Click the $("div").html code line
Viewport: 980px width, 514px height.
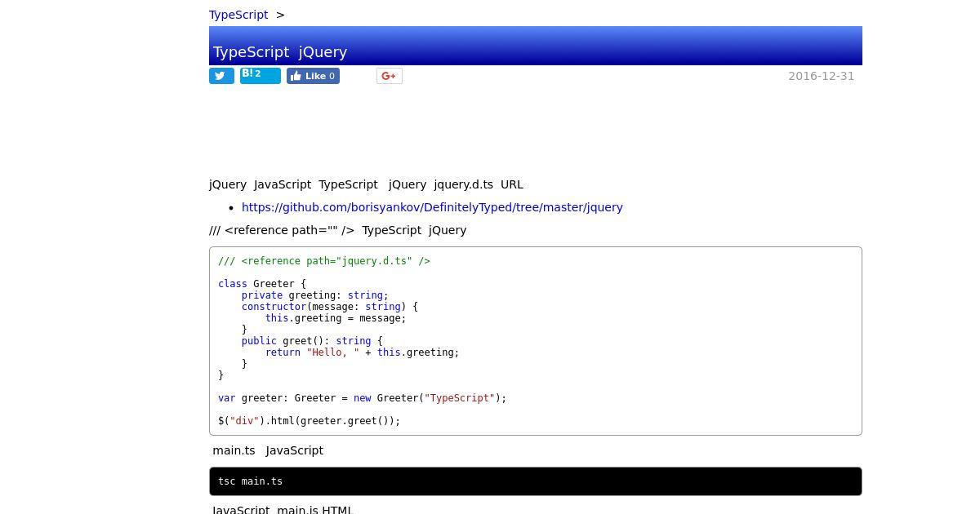point(310,421)
